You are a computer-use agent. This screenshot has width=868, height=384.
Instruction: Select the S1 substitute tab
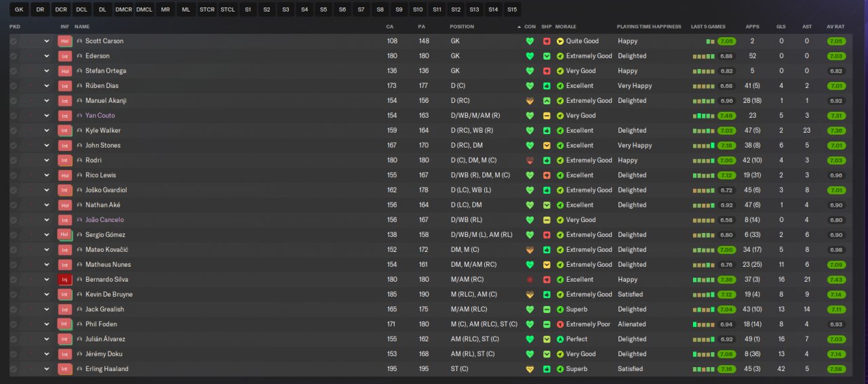click(248, 10)
